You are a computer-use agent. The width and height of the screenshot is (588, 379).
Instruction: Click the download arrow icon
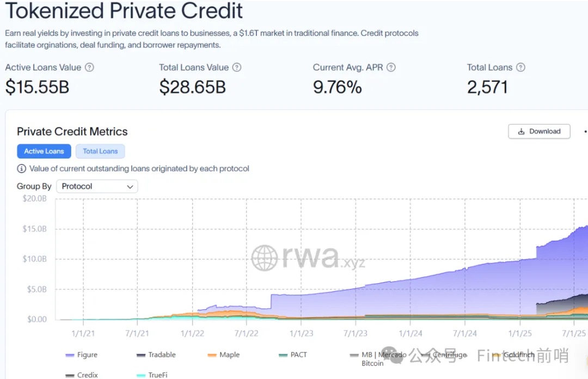(x=521, y=131)
